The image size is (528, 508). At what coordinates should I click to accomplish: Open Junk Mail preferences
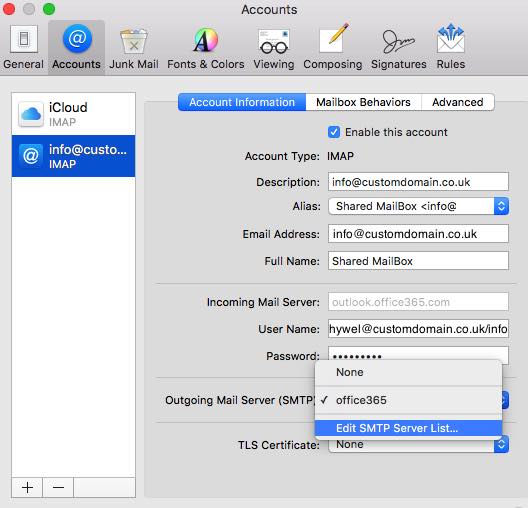[134, 47]
